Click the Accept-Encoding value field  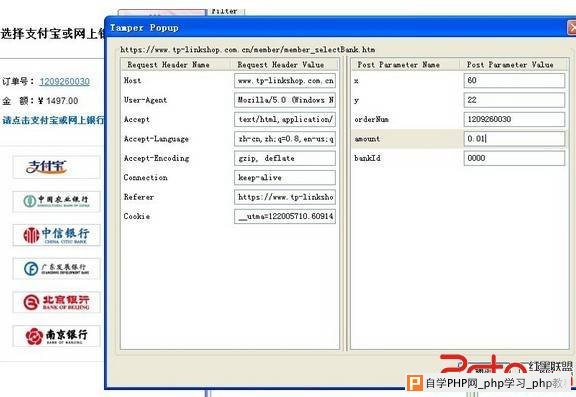coord(285,158)
